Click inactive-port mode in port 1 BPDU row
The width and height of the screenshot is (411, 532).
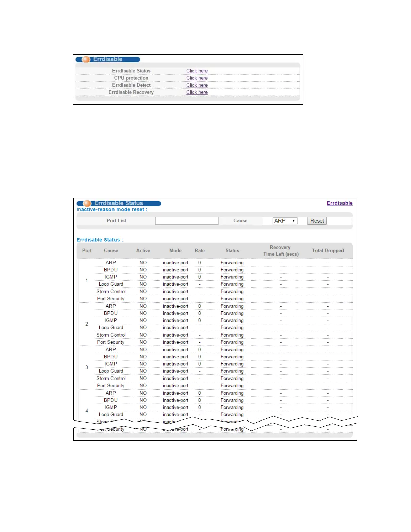176,270
